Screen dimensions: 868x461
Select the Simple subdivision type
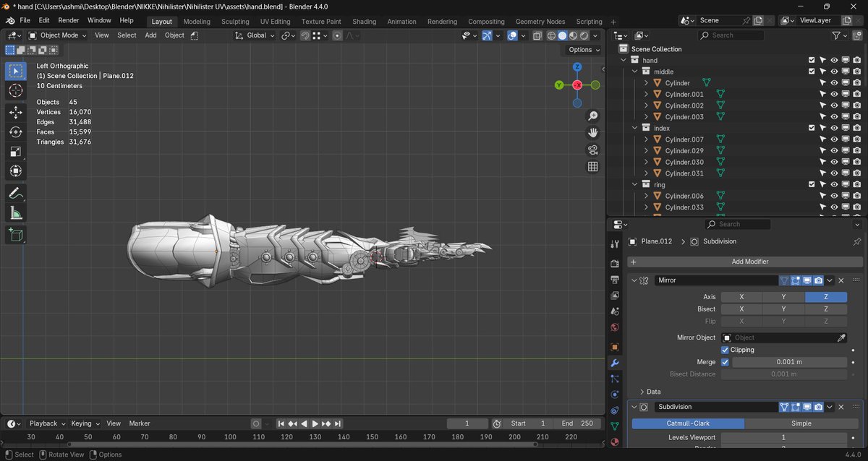pos(801,423)
